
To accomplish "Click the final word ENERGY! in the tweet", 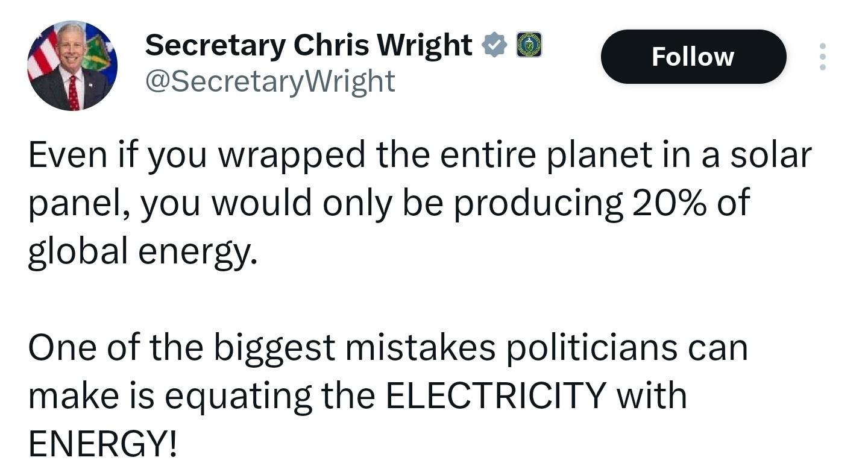I will point(103,444).
